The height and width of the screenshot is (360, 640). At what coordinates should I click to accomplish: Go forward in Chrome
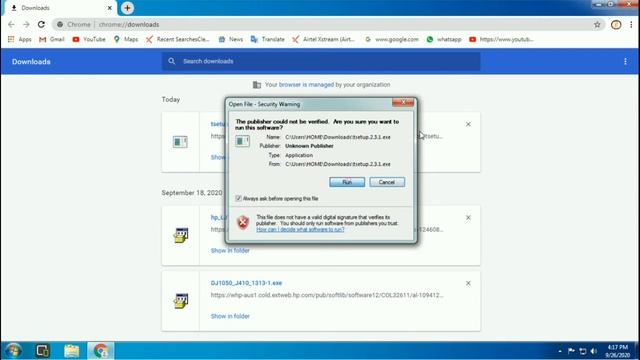26,24
